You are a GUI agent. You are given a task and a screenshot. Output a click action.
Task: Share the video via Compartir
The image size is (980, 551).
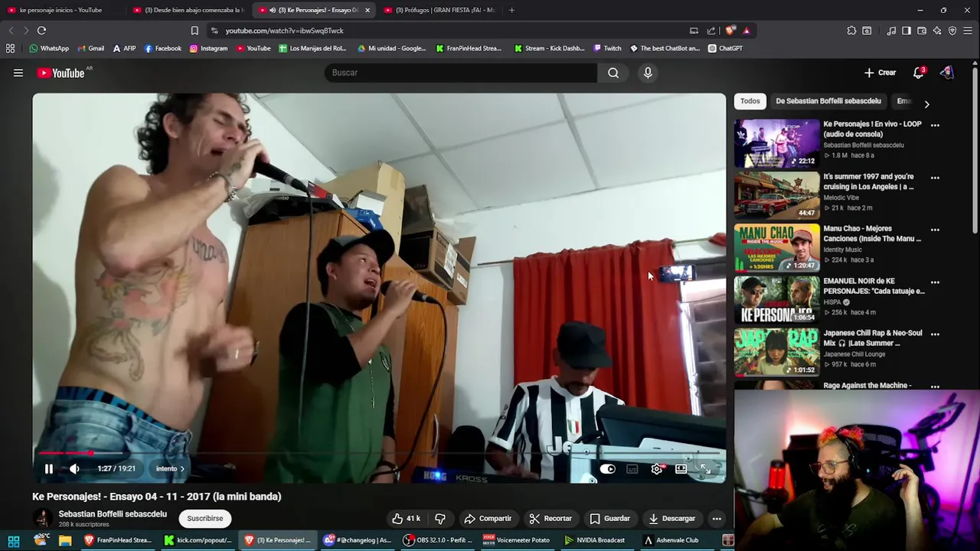[x=488, y=519]
